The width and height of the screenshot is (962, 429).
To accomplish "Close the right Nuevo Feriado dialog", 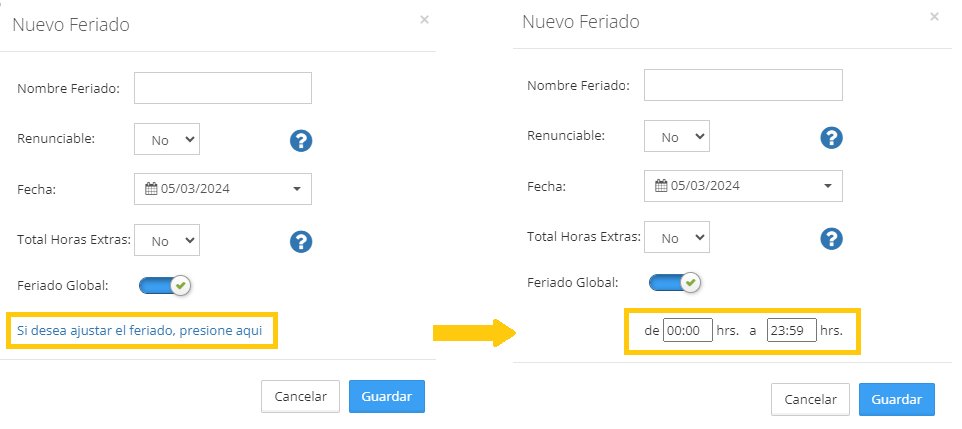I will (x=934, y=16).
